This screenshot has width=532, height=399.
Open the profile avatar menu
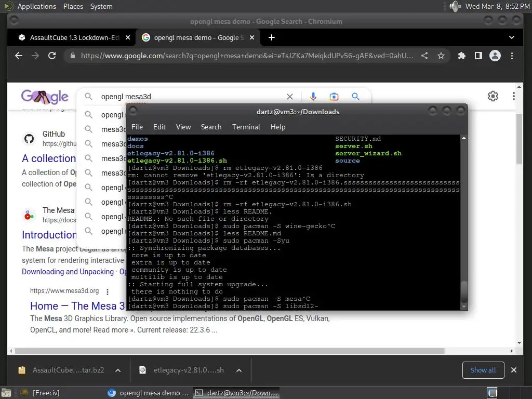point(495,56)
